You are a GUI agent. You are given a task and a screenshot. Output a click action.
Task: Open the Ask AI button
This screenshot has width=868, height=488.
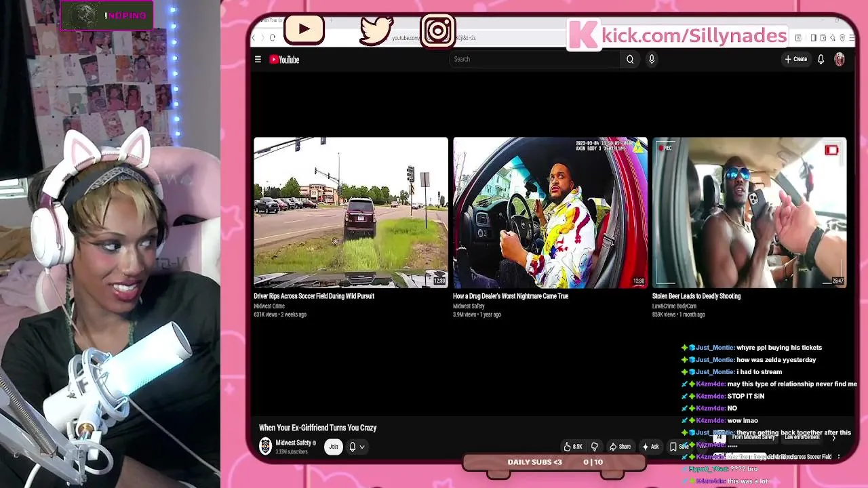point(650,447)
